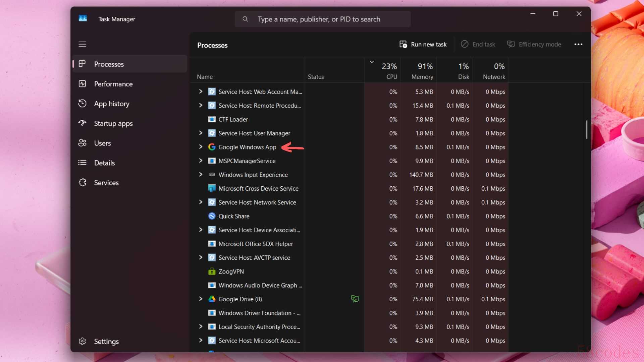Expand the Google Drive process group
The height and width of the screenshot is (362, 644).
[201, 299]
